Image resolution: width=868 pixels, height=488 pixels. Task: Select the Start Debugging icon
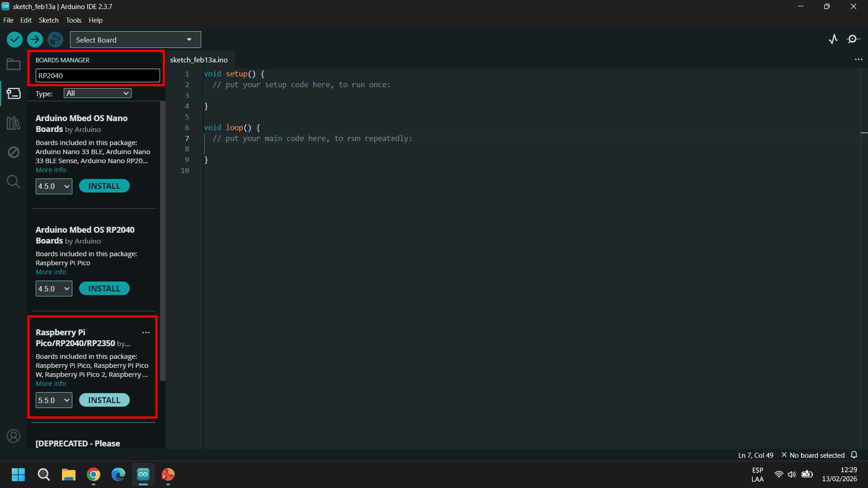pyautogui.click(x=55, y=39)
